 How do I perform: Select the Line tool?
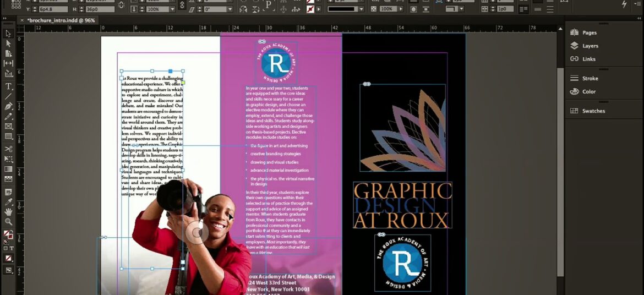pyautogui.click(x=8, y=96)
